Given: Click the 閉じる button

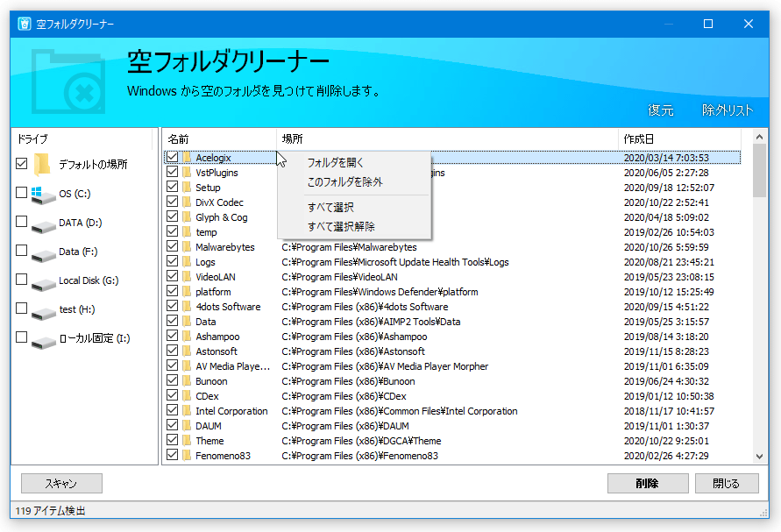Looking at the screenshot, I should 727,483.
